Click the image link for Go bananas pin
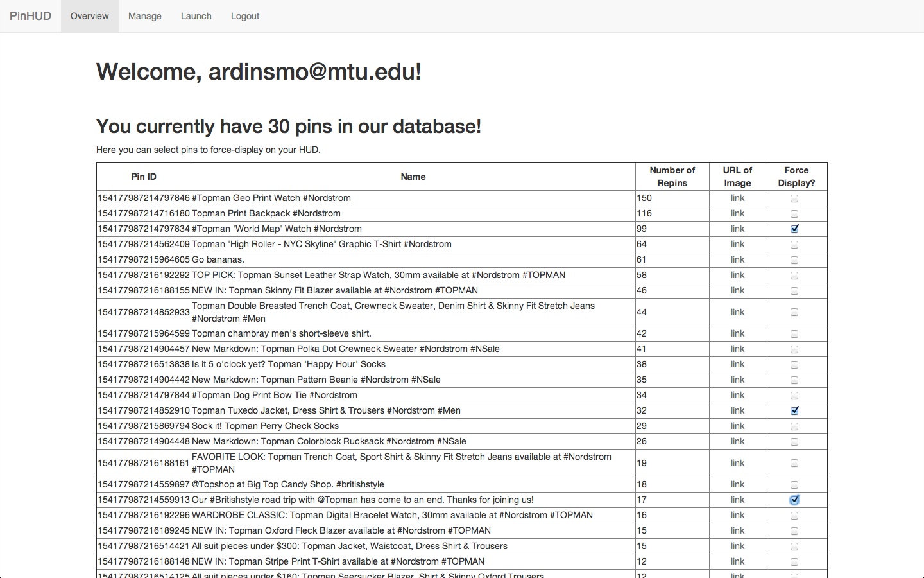Viewport: 924px width, 578px height. [737, 259]
